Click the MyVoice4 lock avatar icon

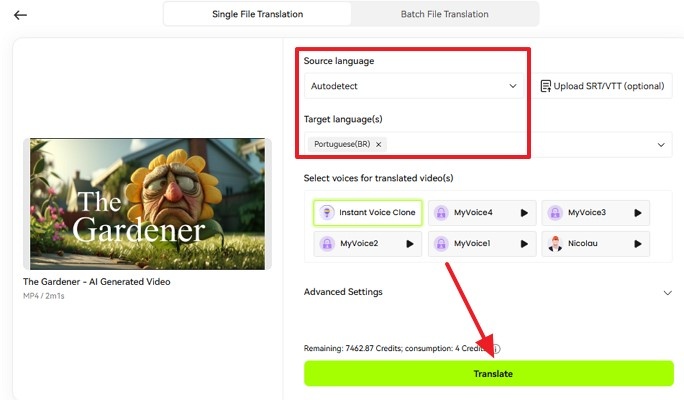point(441,213)
